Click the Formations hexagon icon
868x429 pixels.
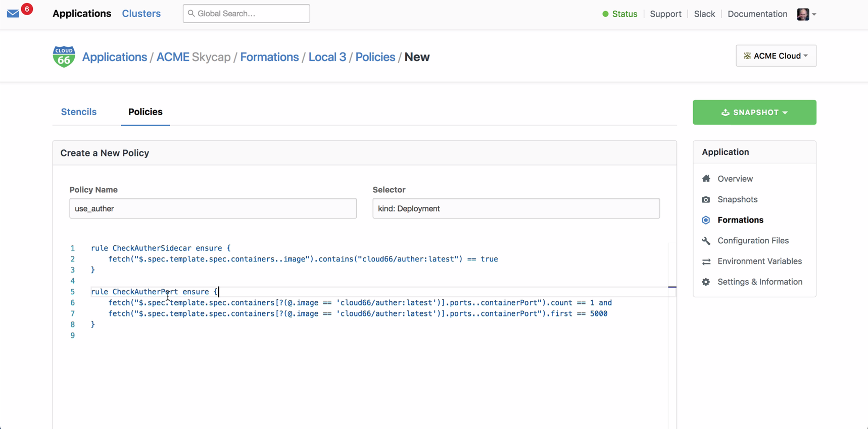(x=706, y=220)
